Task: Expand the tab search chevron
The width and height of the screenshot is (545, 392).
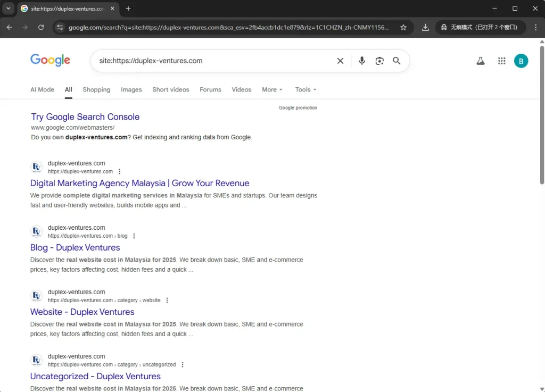Action: point(8,9)
